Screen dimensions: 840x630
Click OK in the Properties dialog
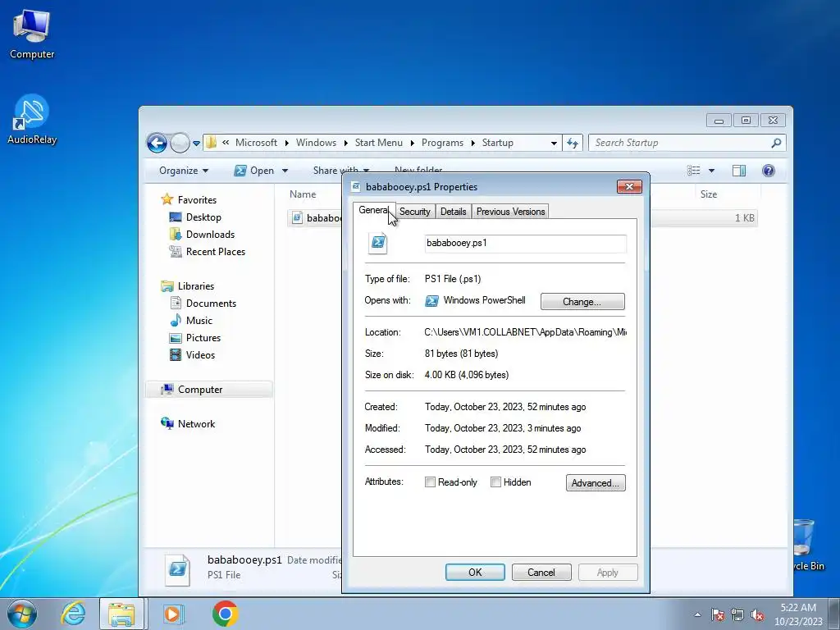tap(475, 572)
